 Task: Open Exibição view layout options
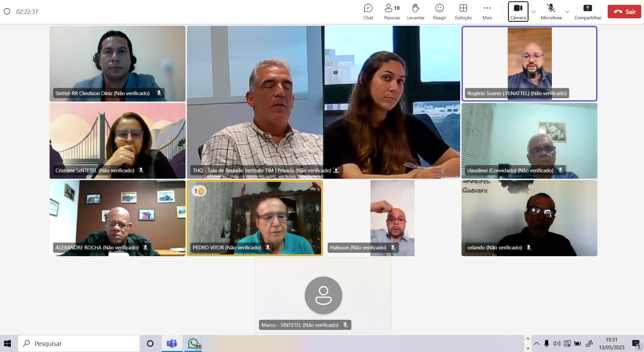[463, 12]
